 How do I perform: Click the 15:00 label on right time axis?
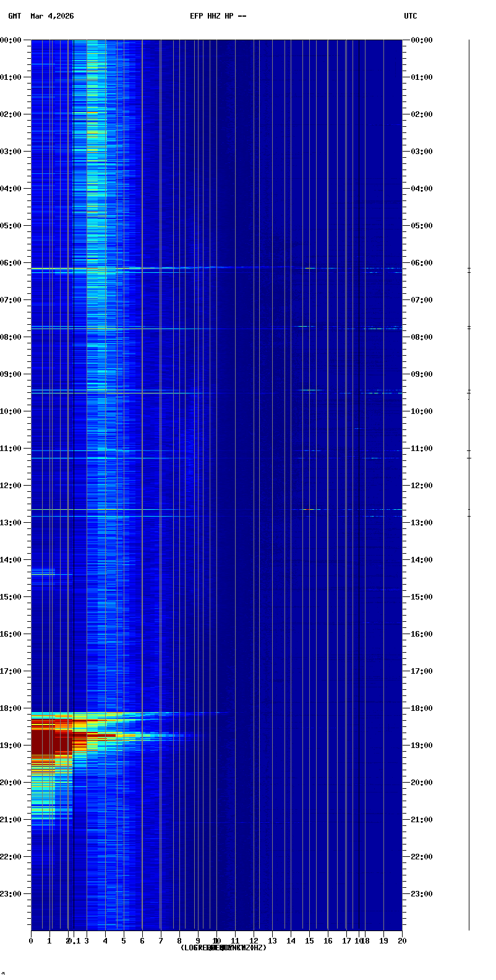[x=421, y=597]
